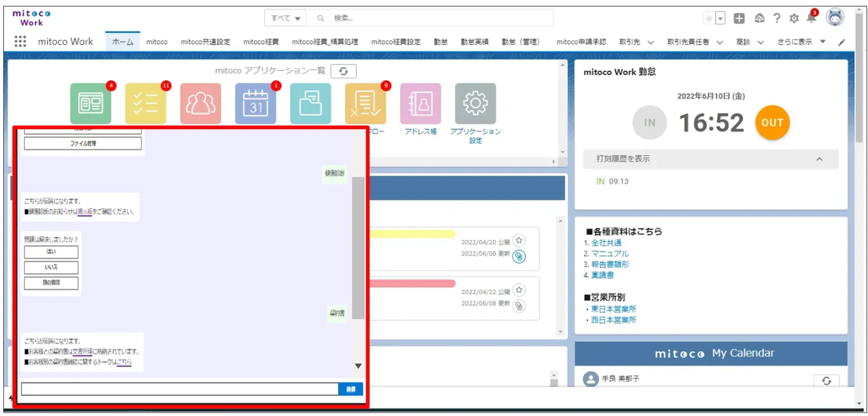Viewport: 868px width, 416px height.
Task: Open the pink people group app icon
Action: [201, 104]
